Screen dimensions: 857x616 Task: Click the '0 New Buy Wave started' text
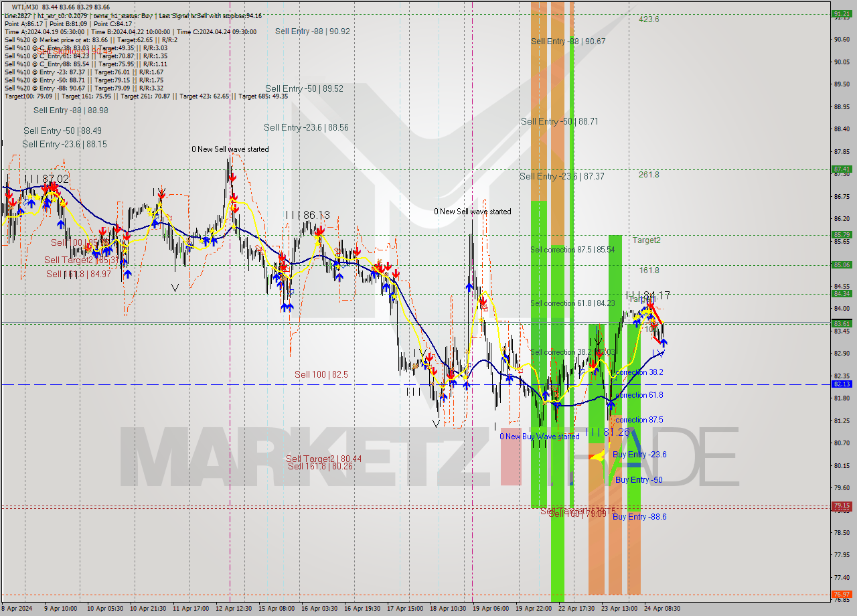pyautogui.click(x=540, y=437)
